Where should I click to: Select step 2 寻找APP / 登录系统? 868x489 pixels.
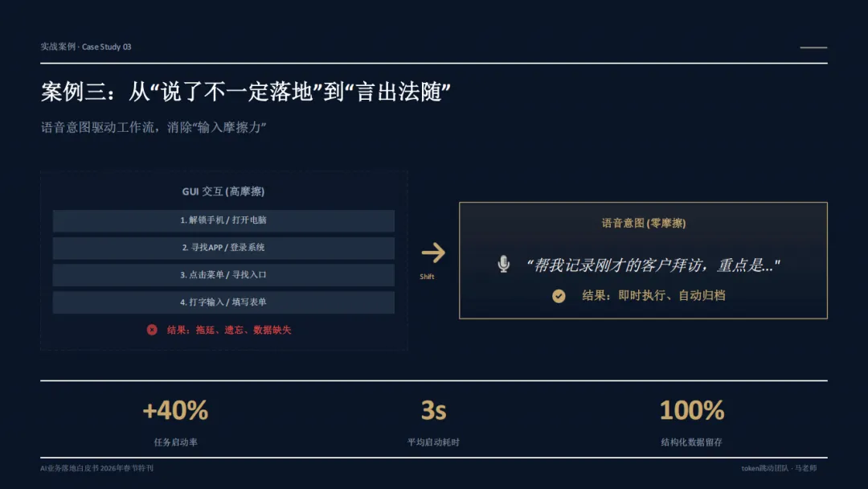pyautogui.click(x=223, y=248)
